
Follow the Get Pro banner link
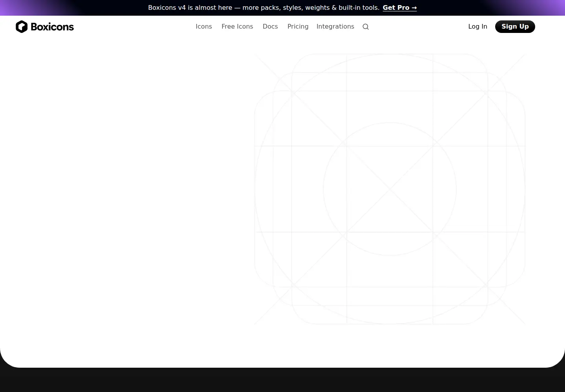tap(400, 8)
